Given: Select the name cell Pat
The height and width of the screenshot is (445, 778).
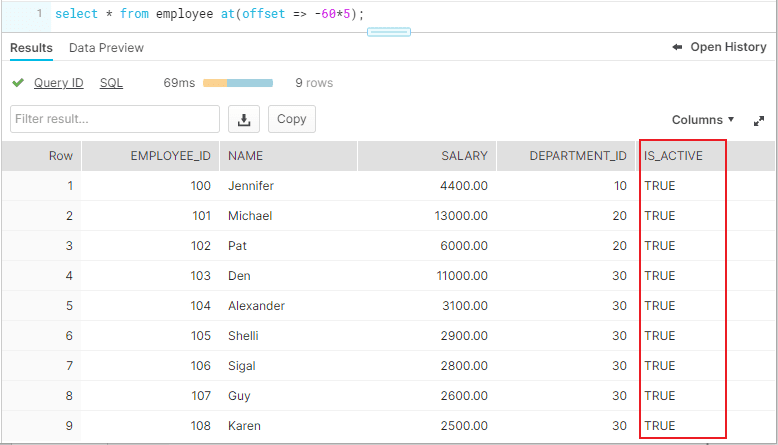Looking at the screenshot, I should [x=238, y=246].
